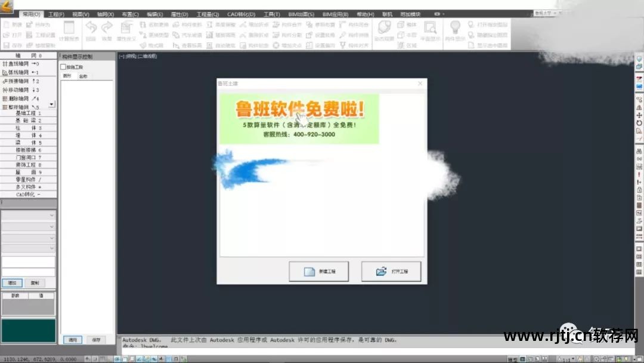Click the 另存为 save-as icon
Viewport: 644px width, 363px height.
[29, 24]
